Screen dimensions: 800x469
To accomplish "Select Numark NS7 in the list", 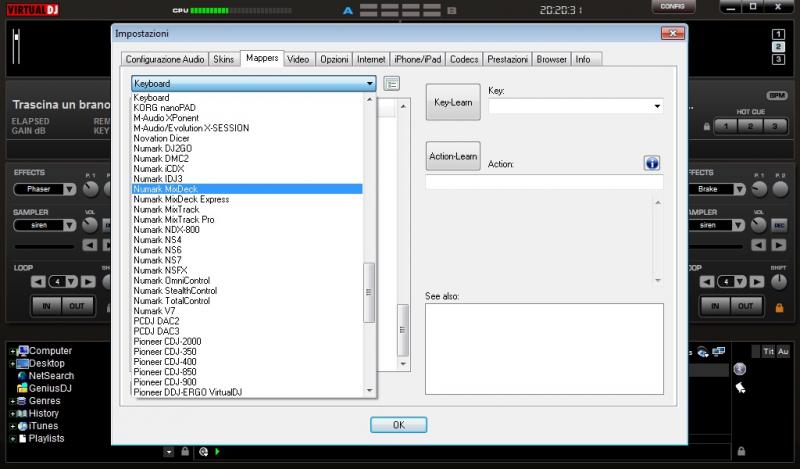I will tap(247, 260).
